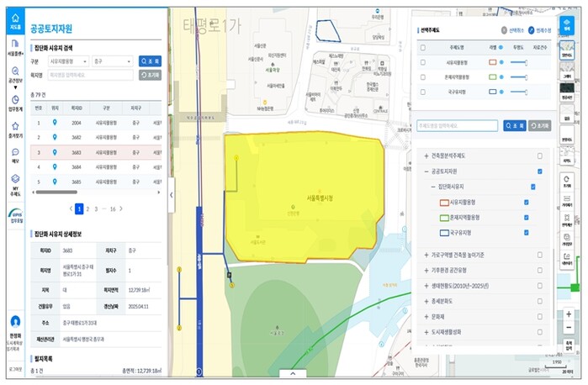Click the UPIS 업무포털 icon
Image resolution: width=588 pixels, height=385 pixels.
pyautogui.click(x=14, y=218)
